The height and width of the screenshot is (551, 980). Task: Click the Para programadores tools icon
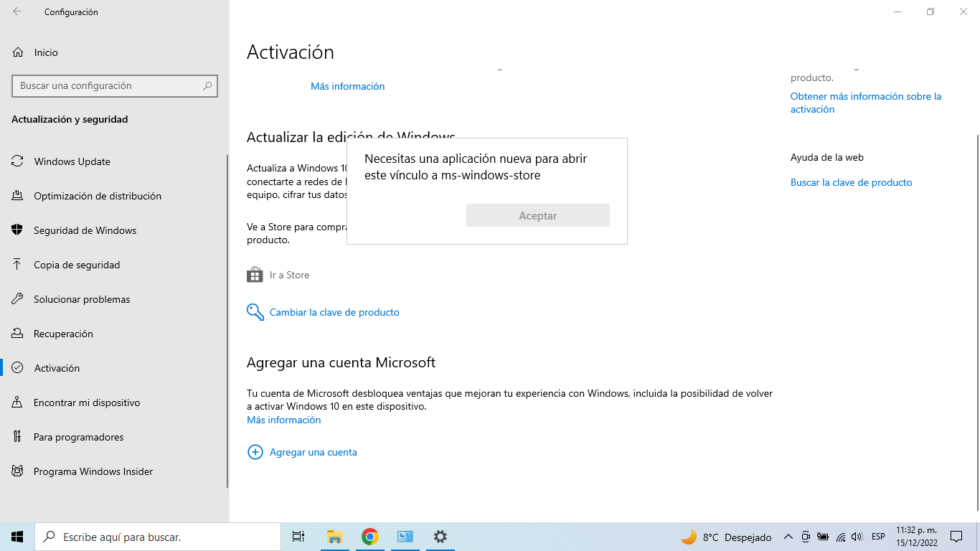pos(17,437)
